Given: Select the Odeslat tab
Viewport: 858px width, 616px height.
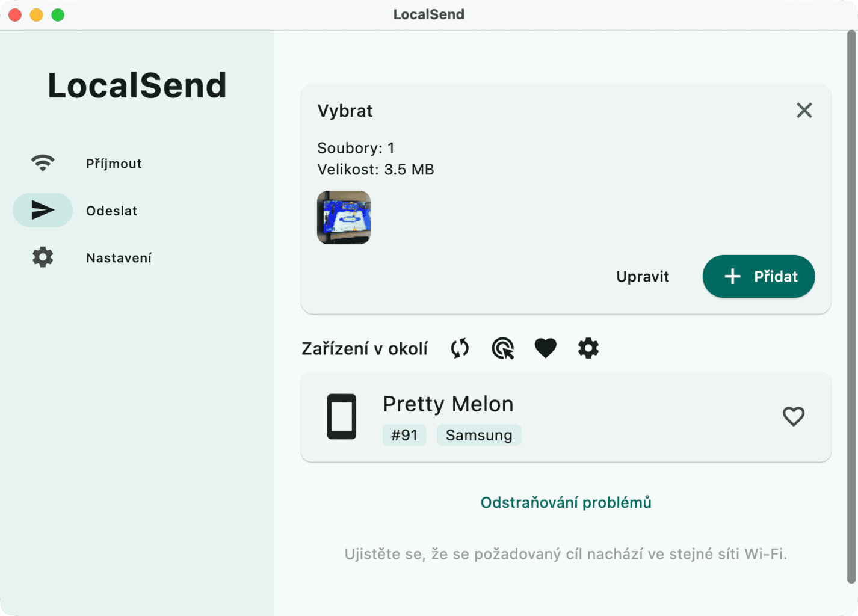Looking at the screenshot, I should tap(111, 211).
